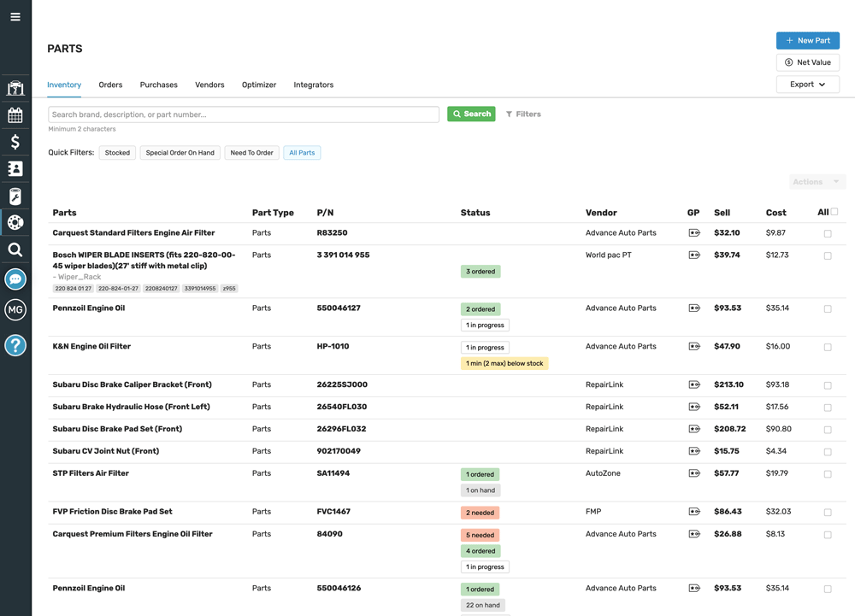Viewport: 855px width, 616px height.
Task: Check the Bosch Wiper Blade Inserts row
Action: (828, 256)
